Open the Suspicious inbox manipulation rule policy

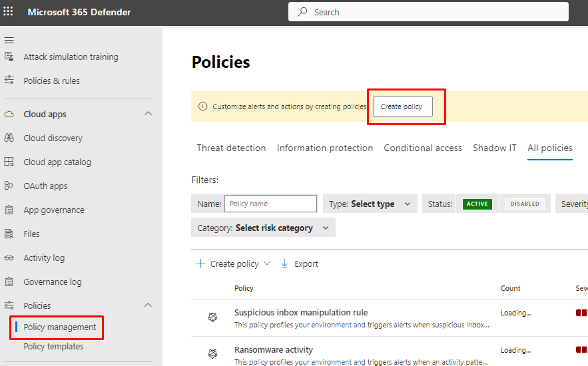[300, 313]
